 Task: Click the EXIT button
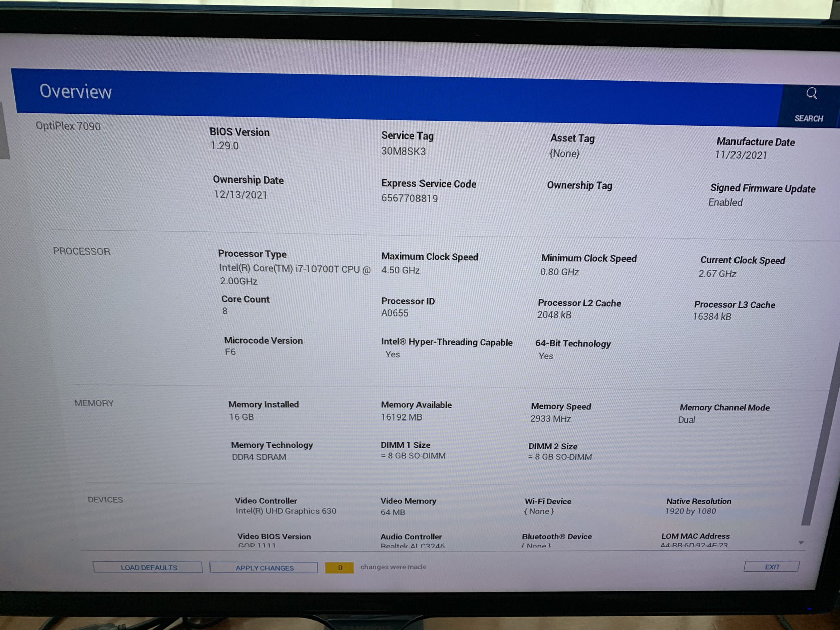click(x=772, y=567)
